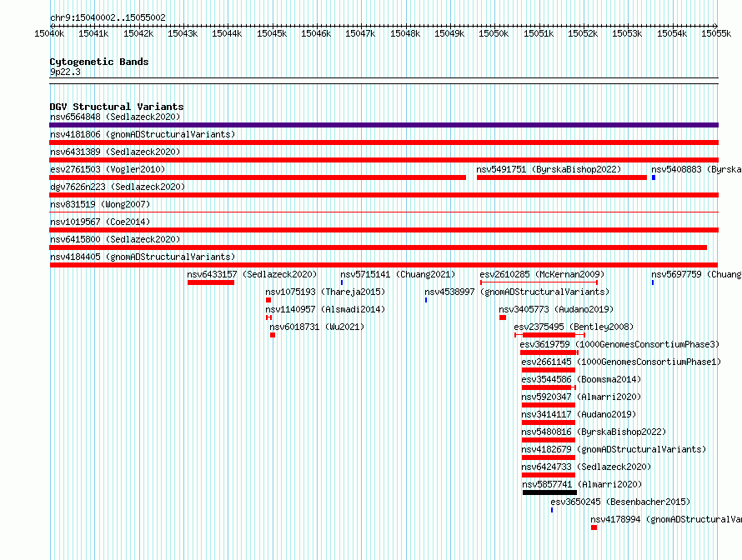The image size is (742, 560).
Task: Select the red esv2761503 variant bar
Action: pyautogui.click(x=258, y=177)
